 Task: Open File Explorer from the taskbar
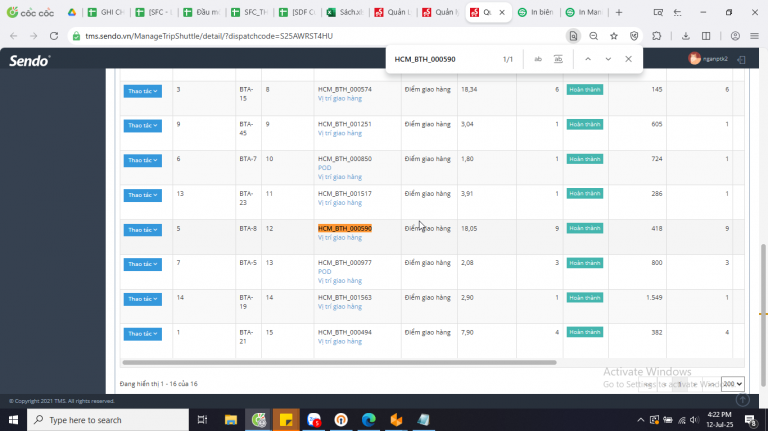pyautogui.click(x=231, y=420)
